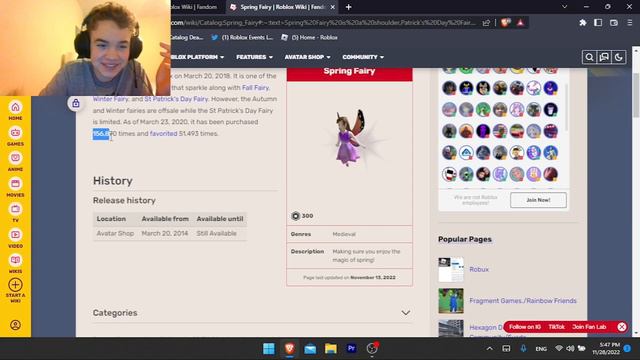
Task: Click the Join Now button
Action: 538,200
